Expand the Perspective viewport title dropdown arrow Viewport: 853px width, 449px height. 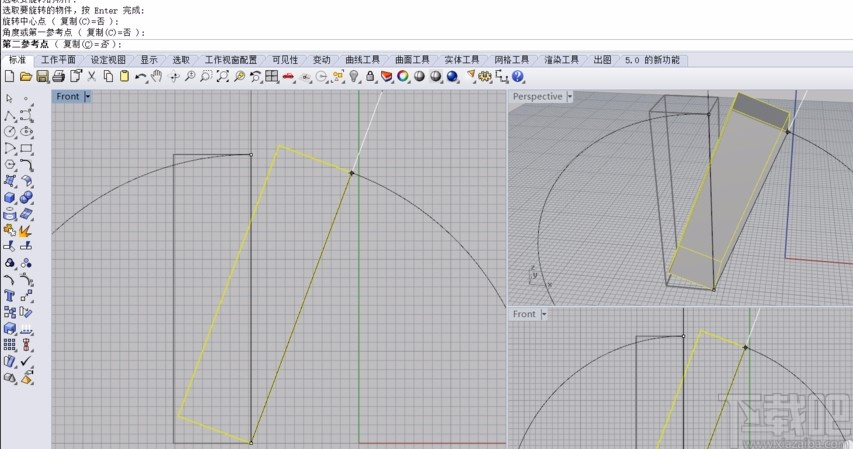(x=570, y=97)
